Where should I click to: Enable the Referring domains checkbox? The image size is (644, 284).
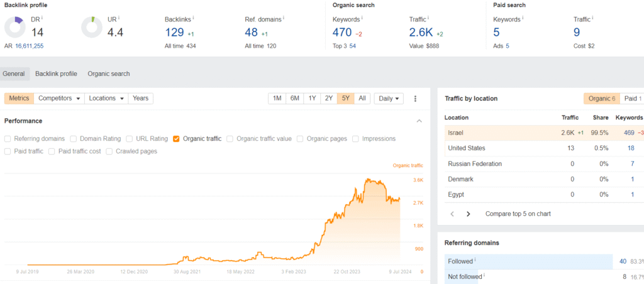[x=8, y=139]
